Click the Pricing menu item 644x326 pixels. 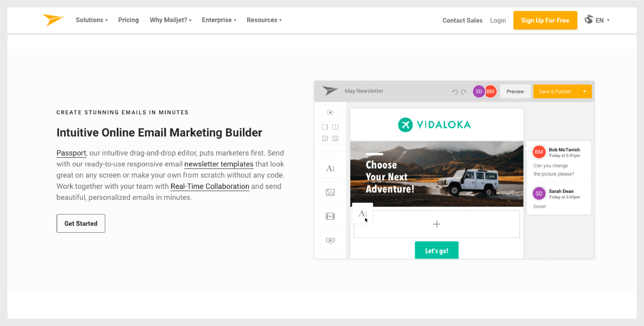[x=128, y=20]
